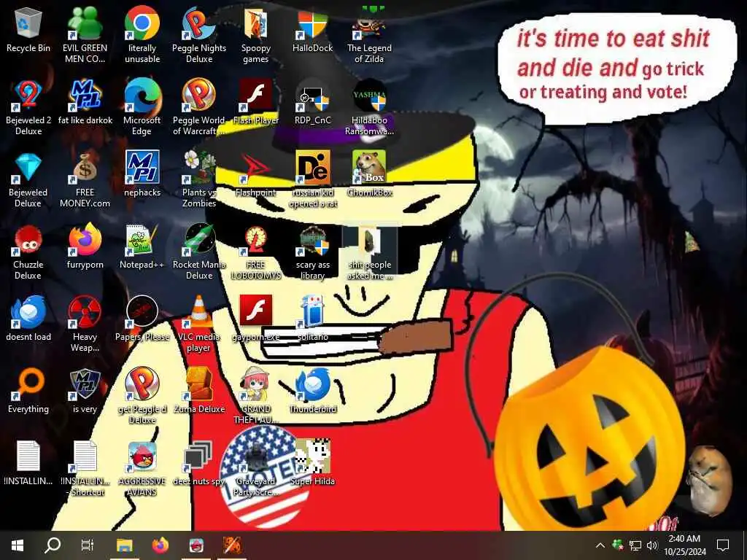Open Firefox from the taskbar
Viewport: 747px width, 560px height.
(x=160, y=545)
